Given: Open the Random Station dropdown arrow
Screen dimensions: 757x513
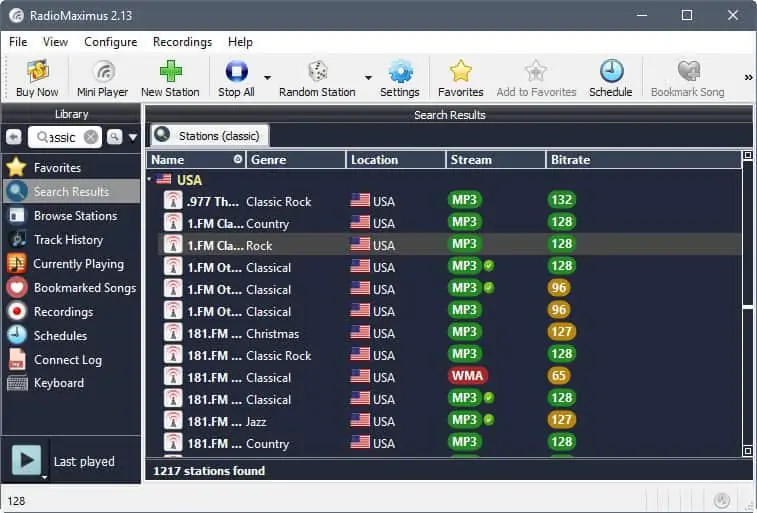Looking at the screenshot, I should click(x=368, y=78).
